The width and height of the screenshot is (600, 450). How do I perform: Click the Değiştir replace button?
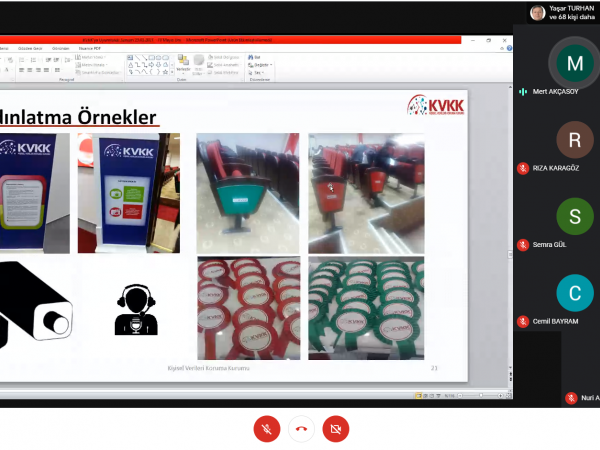click(x=260, y=65)
